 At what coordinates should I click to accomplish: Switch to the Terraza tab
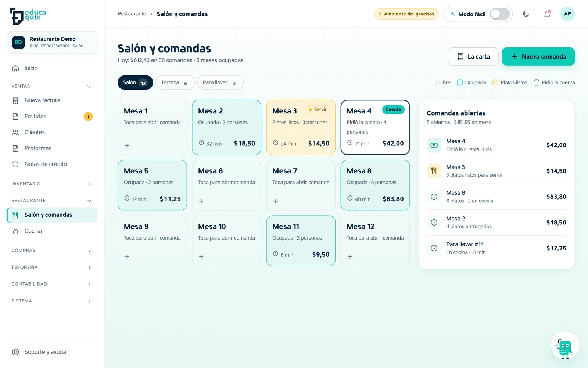pos(175,83)
